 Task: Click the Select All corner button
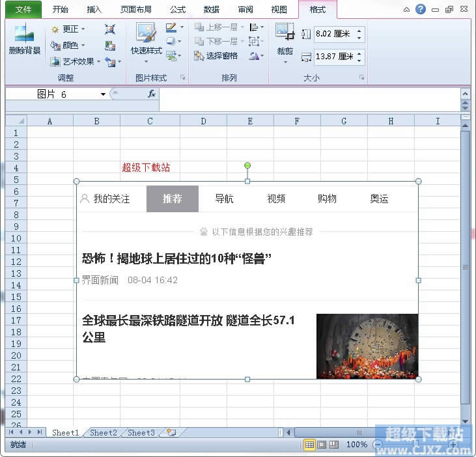pyautogui.click(x=16, y=121)
